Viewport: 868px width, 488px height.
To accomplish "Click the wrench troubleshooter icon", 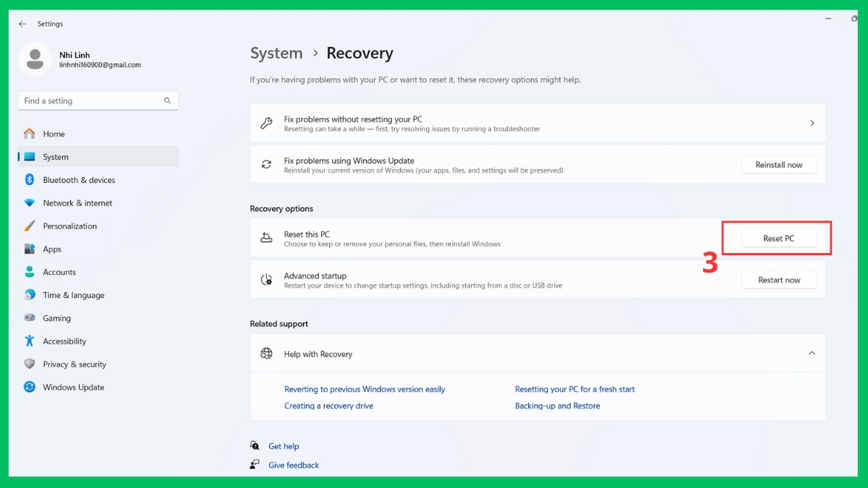I will (266, 124).
